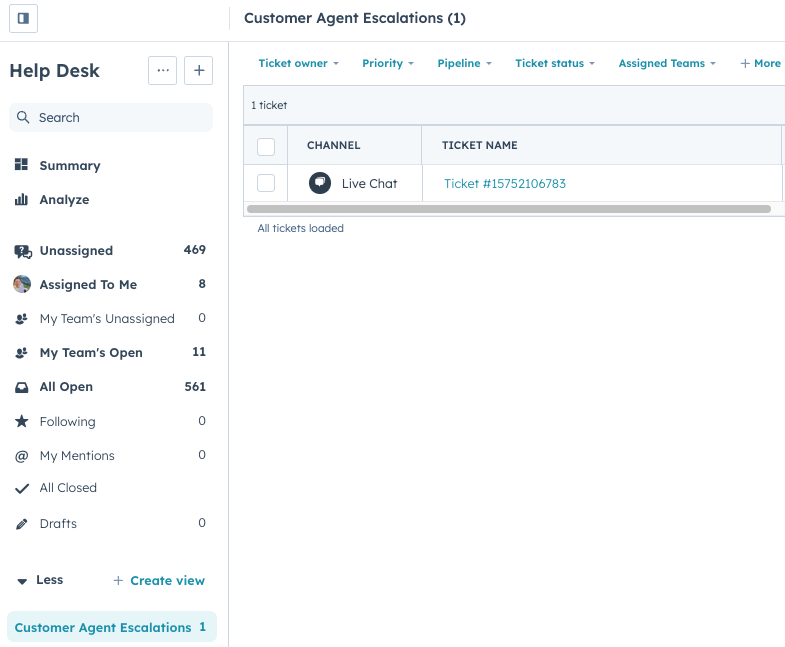This screenshot has height=647, width=785.
Task: Click the Search field in sidebar
Action: [x=111, y=118]
